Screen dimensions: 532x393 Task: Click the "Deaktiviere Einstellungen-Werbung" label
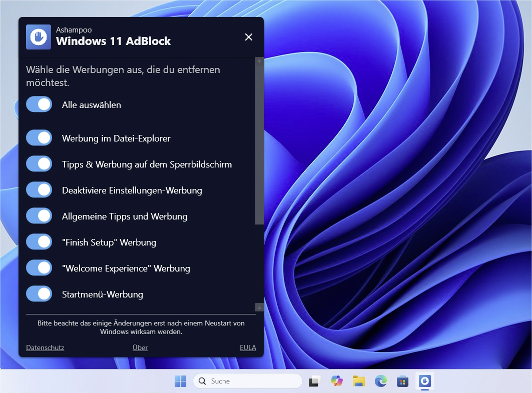coord(132,190)
